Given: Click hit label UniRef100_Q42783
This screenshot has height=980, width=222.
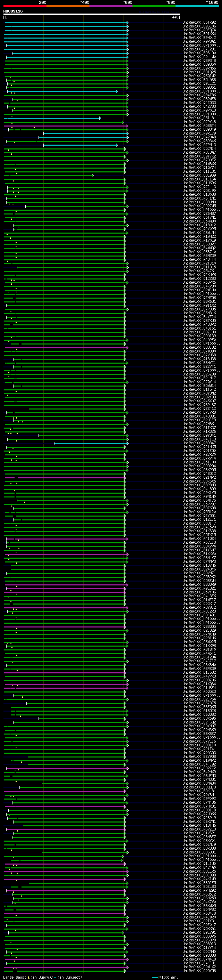Looking at the screenshot, I should point(199,107).
